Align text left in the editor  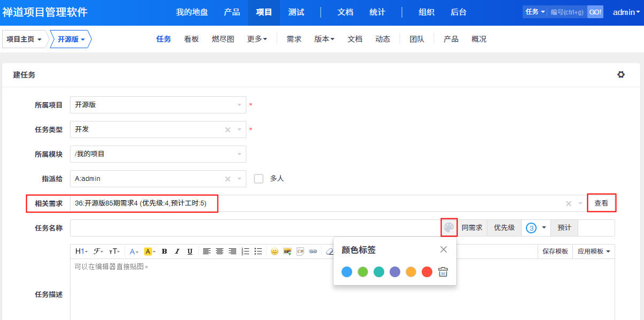coord(206,251)
